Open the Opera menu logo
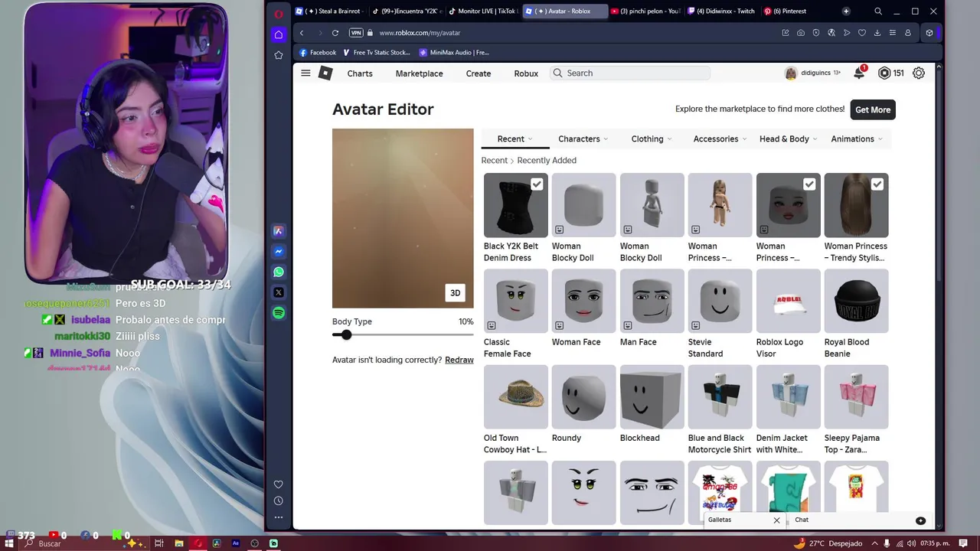 [279, 14]
